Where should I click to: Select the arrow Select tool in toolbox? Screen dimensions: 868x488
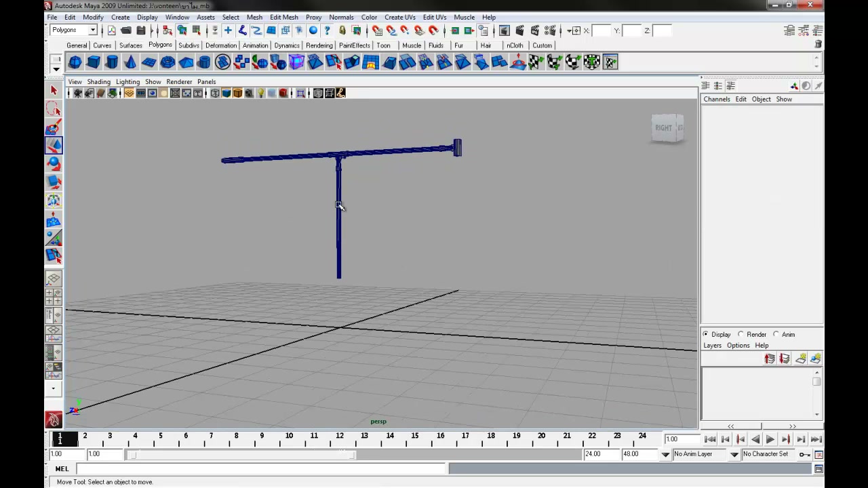click(54, 90)
